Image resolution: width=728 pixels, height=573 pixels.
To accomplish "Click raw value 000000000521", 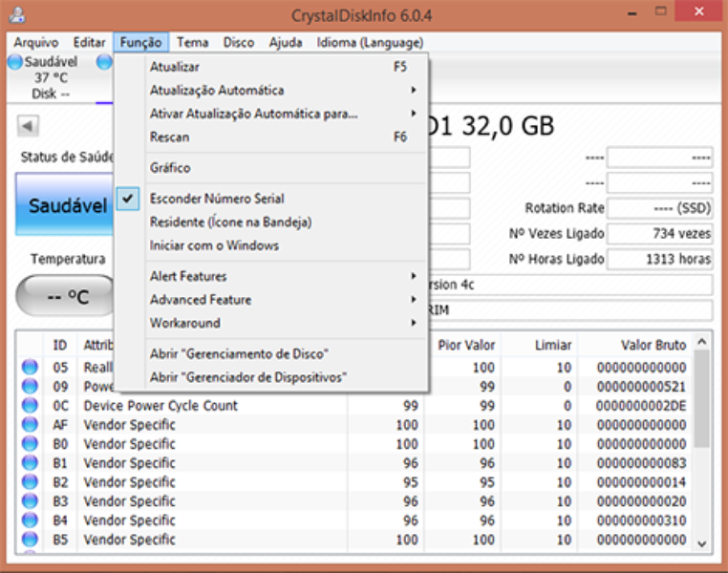I will 641,387.
